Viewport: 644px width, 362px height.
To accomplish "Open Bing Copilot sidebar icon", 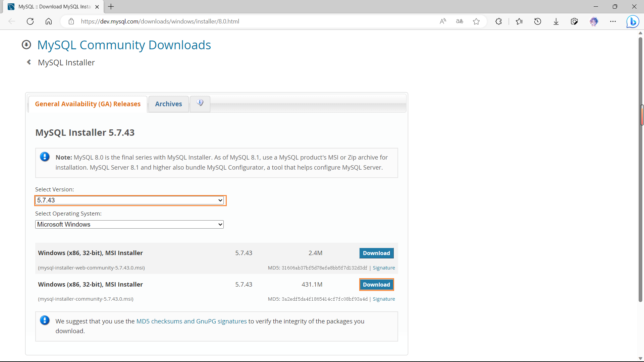I will (x=633, y=21).
